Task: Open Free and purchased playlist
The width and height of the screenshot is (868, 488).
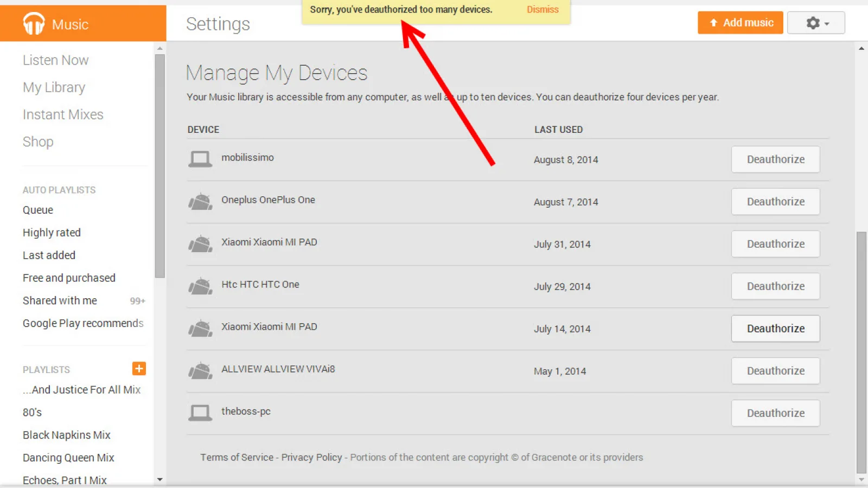Action: point(69,278)
